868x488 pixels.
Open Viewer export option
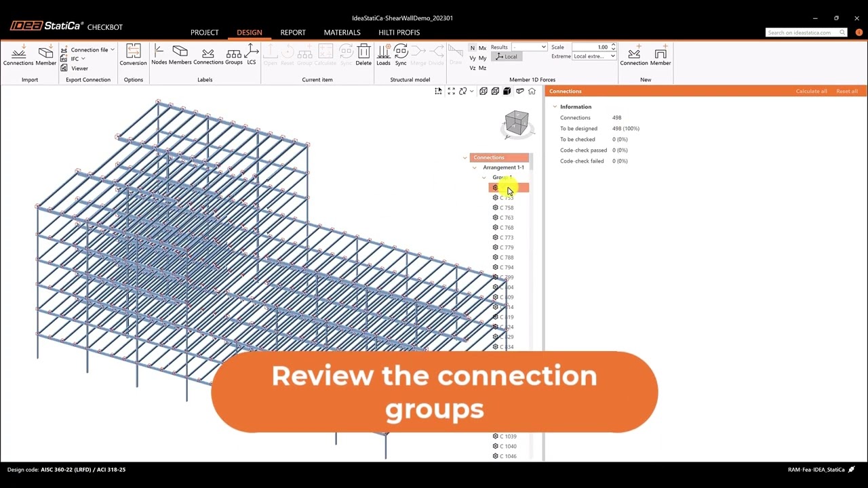(75, 68)
